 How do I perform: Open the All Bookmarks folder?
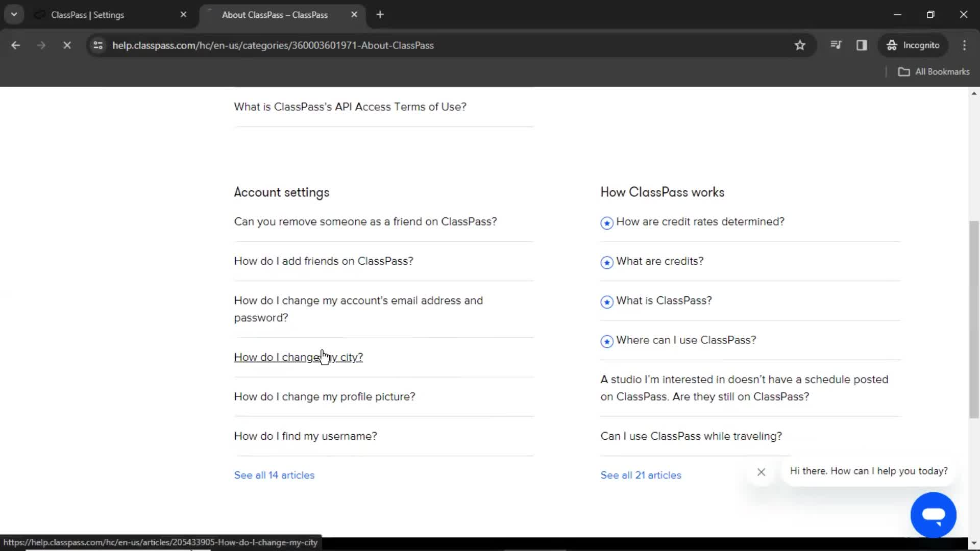click(934, 72)
